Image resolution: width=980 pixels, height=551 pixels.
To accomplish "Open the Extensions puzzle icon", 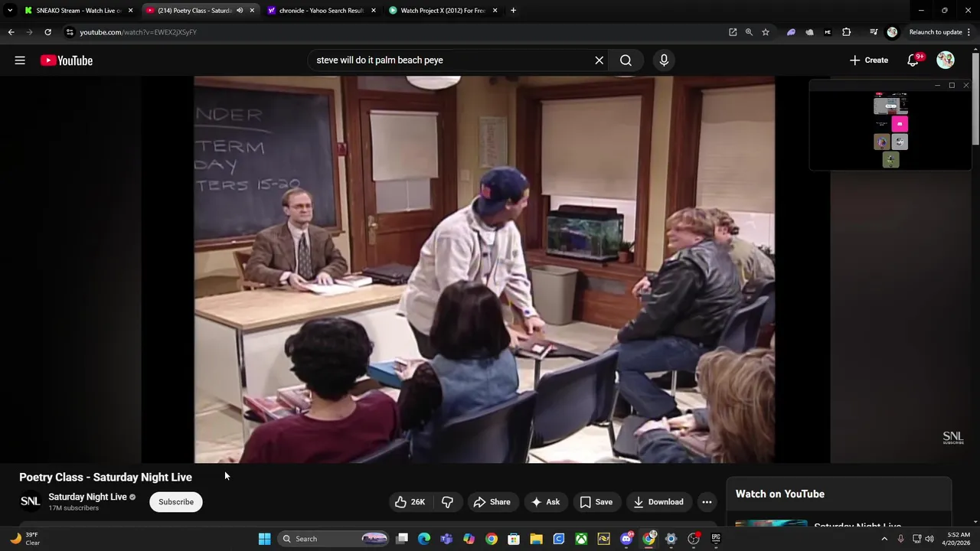I will pos(847,32).
